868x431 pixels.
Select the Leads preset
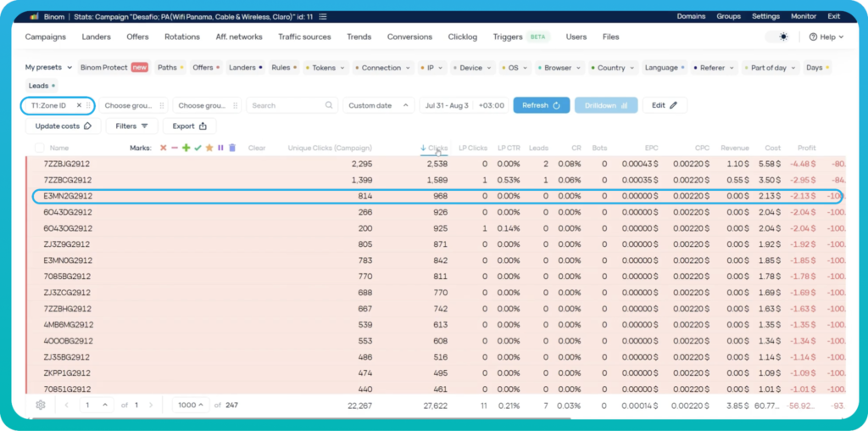click(x=42, y=86)
